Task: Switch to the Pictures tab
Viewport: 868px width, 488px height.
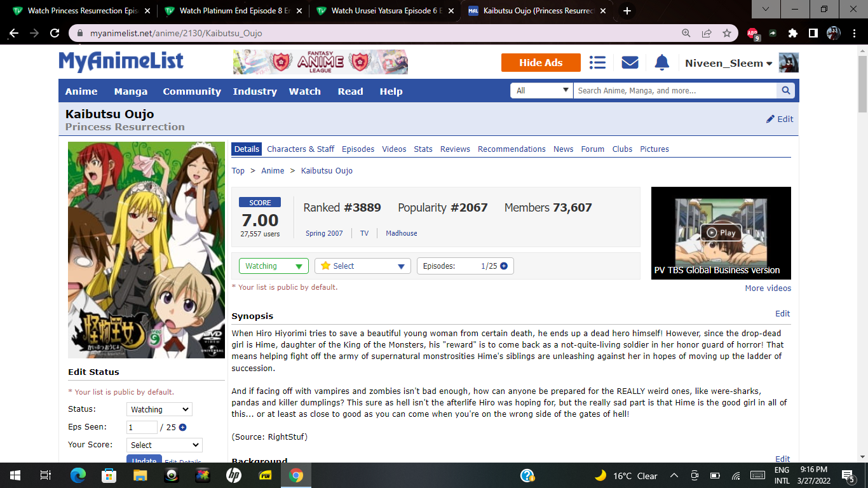Action: pyautogui.click(x=654, y=149)
